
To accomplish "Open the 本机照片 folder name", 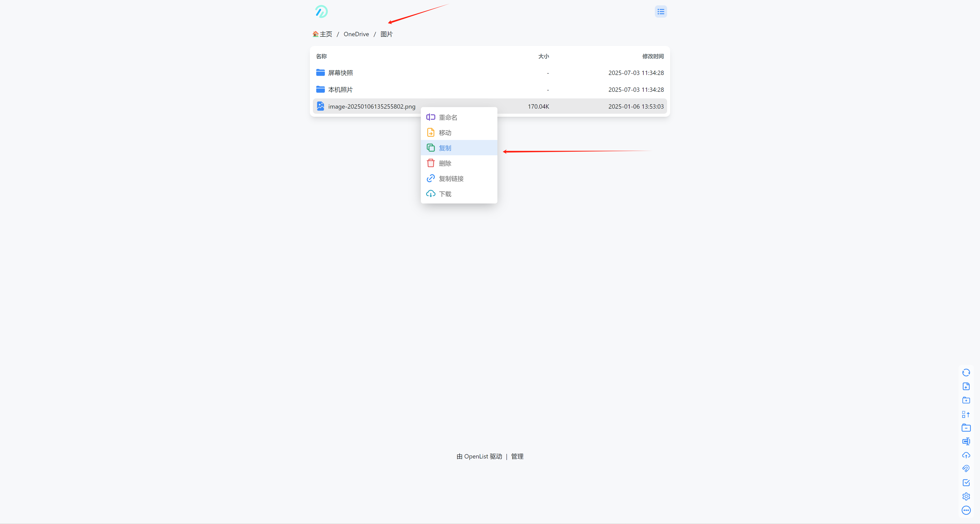I will point(340,90).
